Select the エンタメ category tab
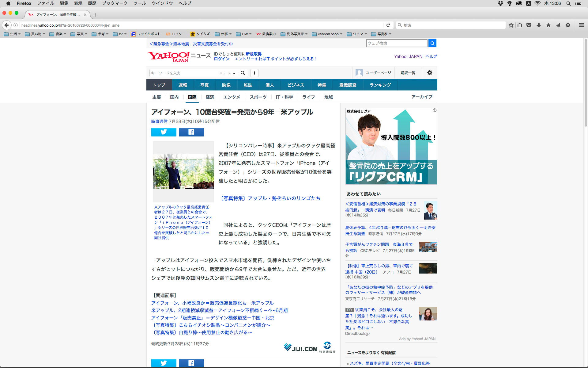588x368 pixels. pos(232,97)
